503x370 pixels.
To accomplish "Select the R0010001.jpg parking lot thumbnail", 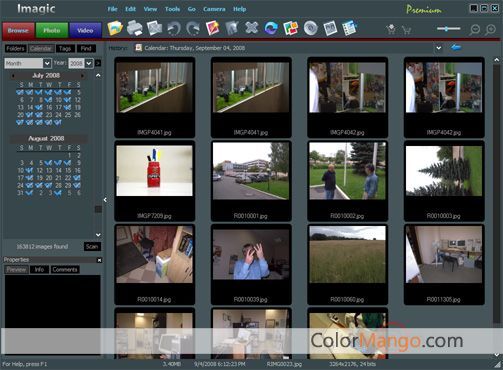I will coord(251,181).
